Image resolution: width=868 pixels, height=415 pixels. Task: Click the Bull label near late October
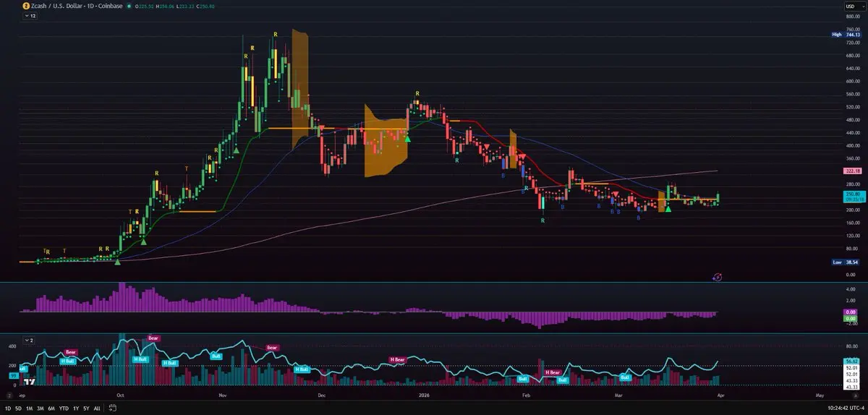point(216,356)
